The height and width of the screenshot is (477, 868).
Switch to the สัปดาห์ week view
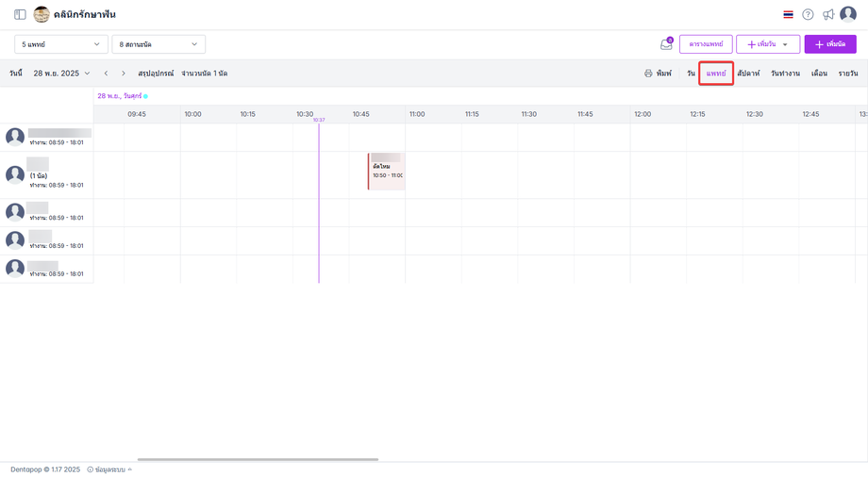pos(748,73)
